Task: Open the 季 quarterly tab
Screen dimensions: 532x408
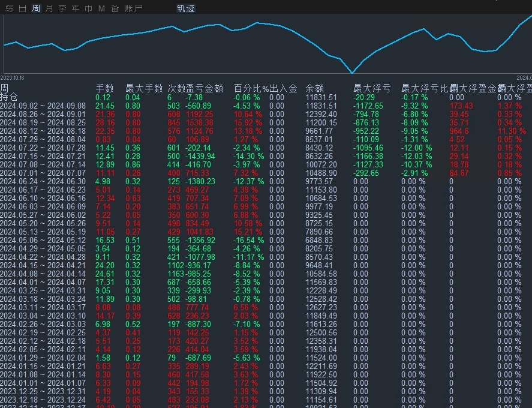Action: click(62, 8)
